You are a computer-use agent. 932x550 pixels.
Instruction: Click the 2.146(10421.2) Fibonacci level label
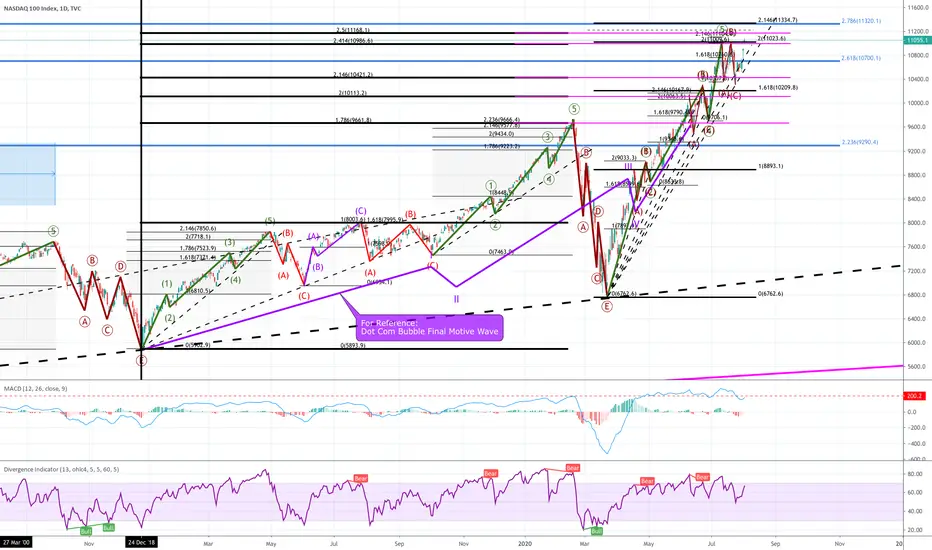352,75
